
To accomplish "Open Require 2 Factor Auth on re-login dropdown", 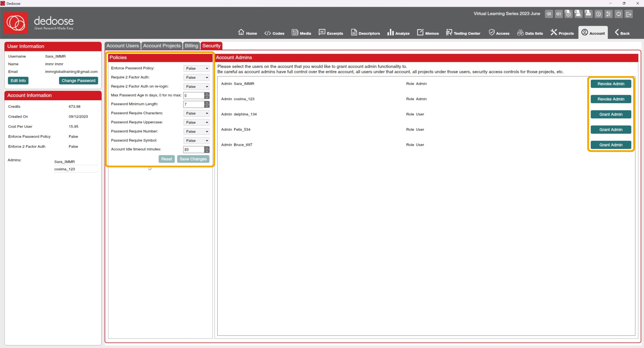I will [196, 86].
